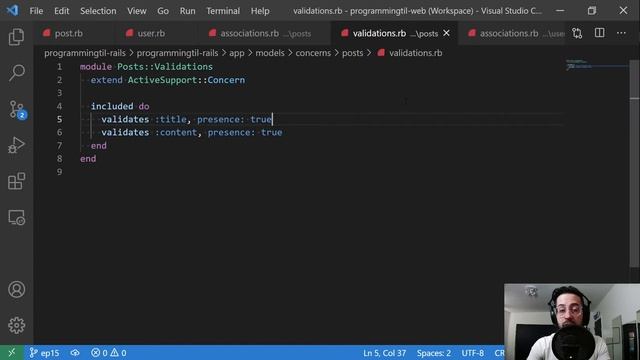Expand the app breadcrumb

[x=236, y=53]
